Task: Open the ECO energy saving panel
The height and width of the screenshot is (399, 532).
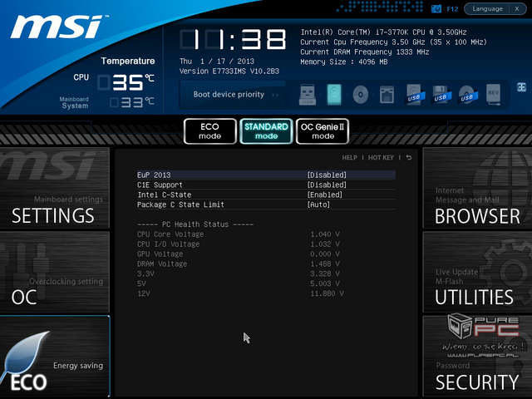Action: pyautogui.click(x=55, y=356)
